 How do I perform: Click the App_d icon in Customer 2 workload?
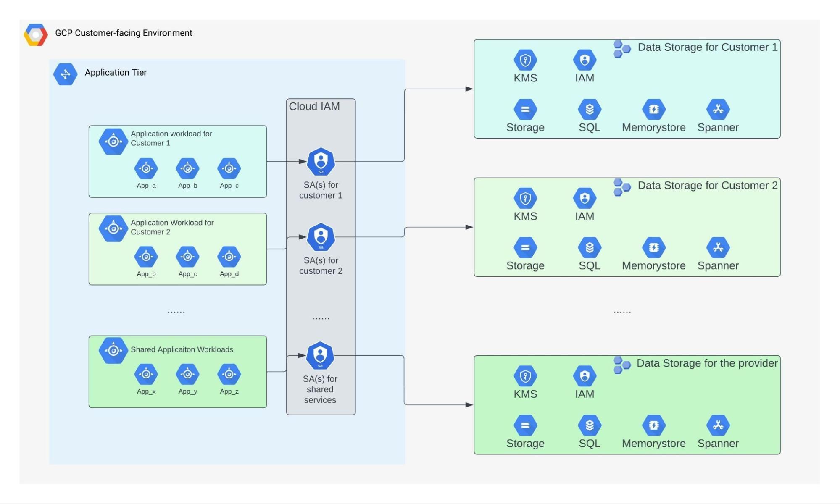coord(228,257)
